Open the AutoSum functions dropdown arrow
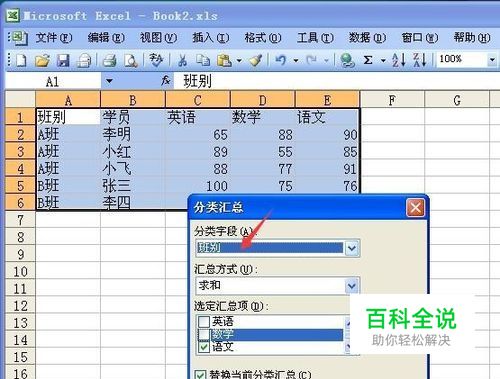The image size is (500, 379). 383,61
